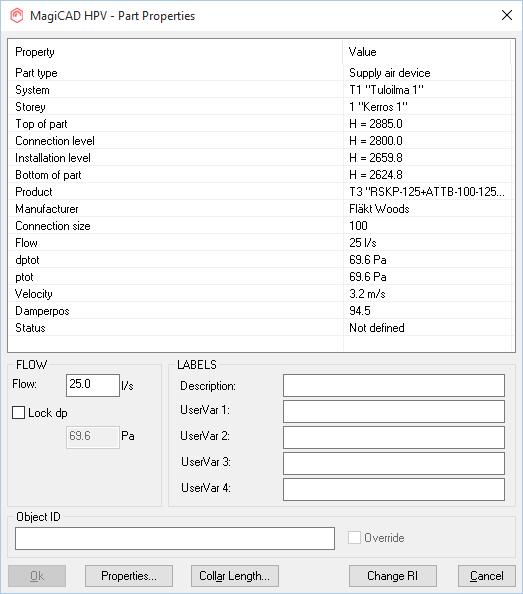Cancel the Part Properties dialog
Screen dimensions: 523x594
click(x=487, y=576)
